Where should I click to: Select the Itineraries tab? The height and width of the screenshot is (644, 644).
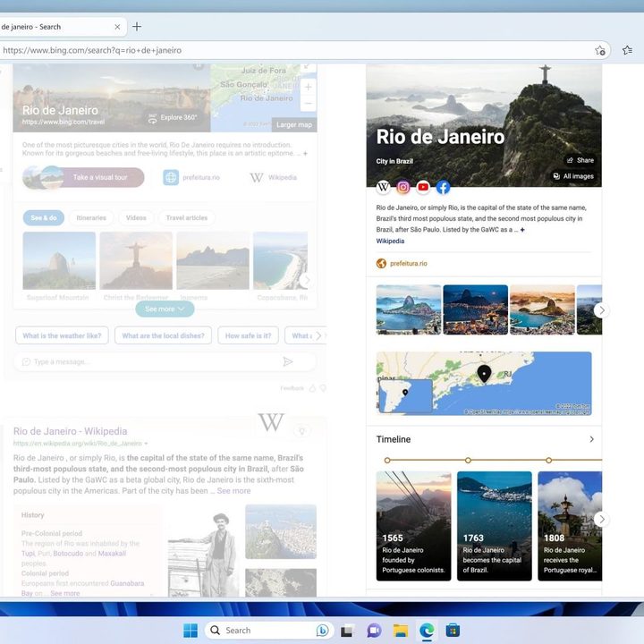[x=91, y=217]
